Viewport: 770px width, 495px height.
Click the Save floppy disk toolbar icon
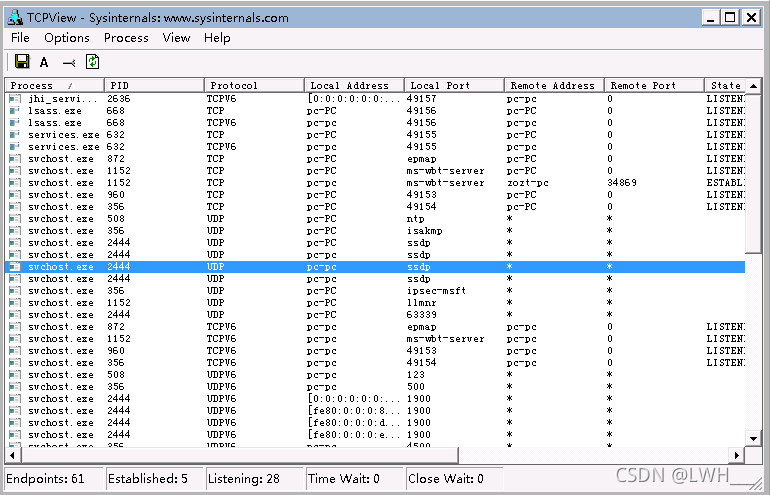coord(22,62)
